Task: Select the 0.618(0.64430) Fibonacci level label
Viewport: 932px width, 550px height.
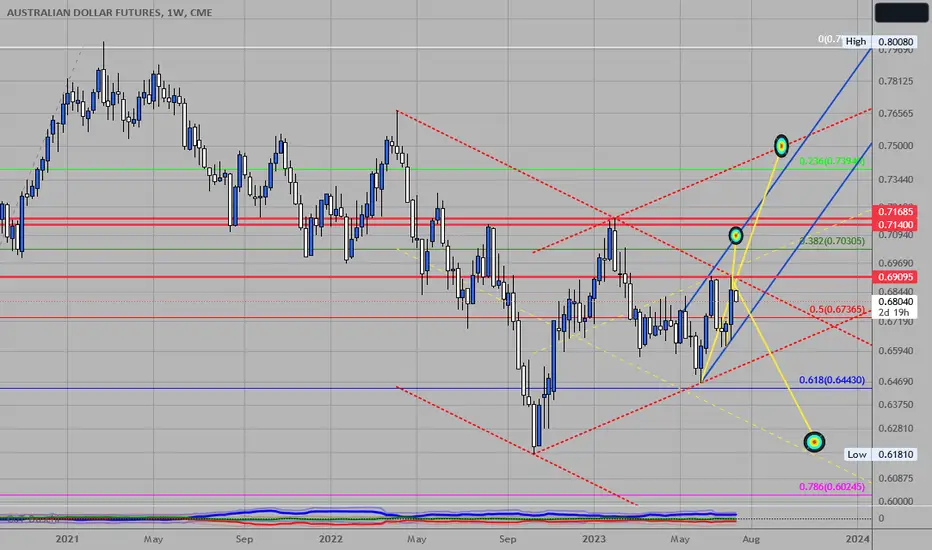Action: [x=832, y=380]
